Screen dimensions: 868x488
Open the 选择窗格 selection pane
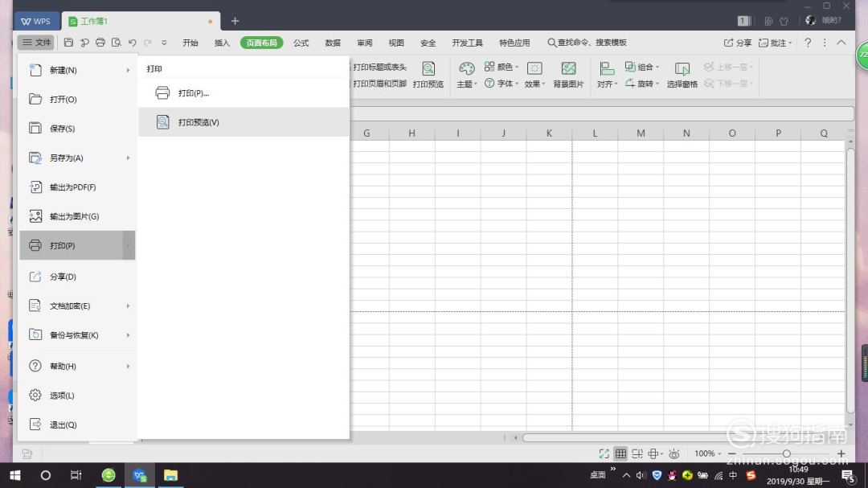click(x=682, y=76)
